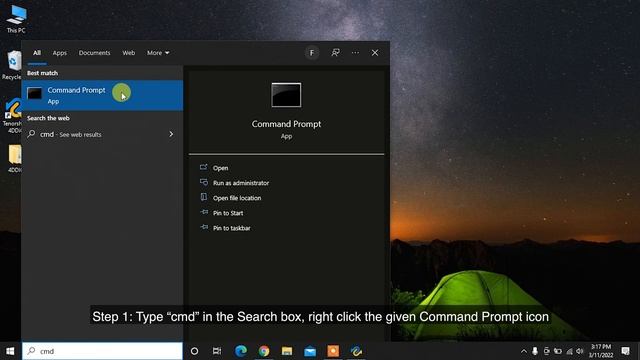Close the search panel with X
Viewport: 640px width, 360px height.
[375, 53]
